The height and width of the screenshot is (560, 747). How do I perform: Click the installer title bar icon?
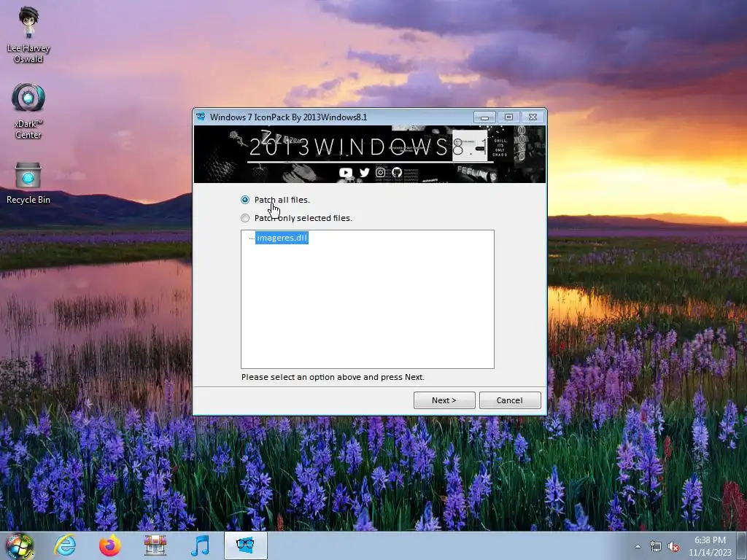coord(201,117)
